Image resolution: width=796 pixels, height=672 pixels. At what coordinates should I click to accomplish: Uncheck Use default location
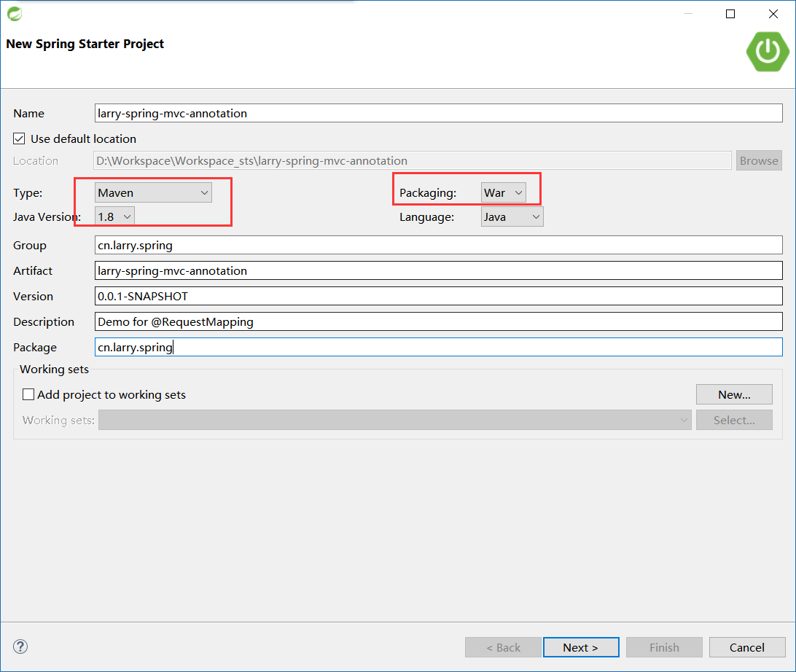tap(19, 138)
